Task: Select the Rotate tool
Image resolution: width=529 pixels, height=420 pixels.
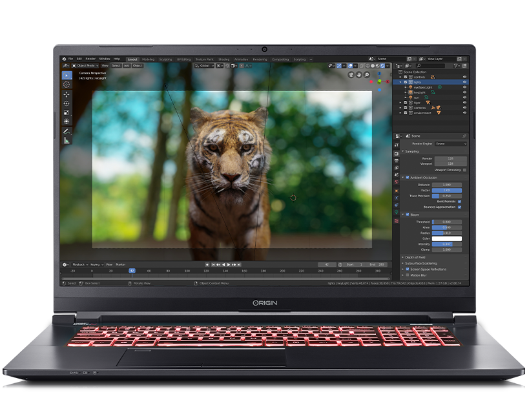Action: coord(67,103)
